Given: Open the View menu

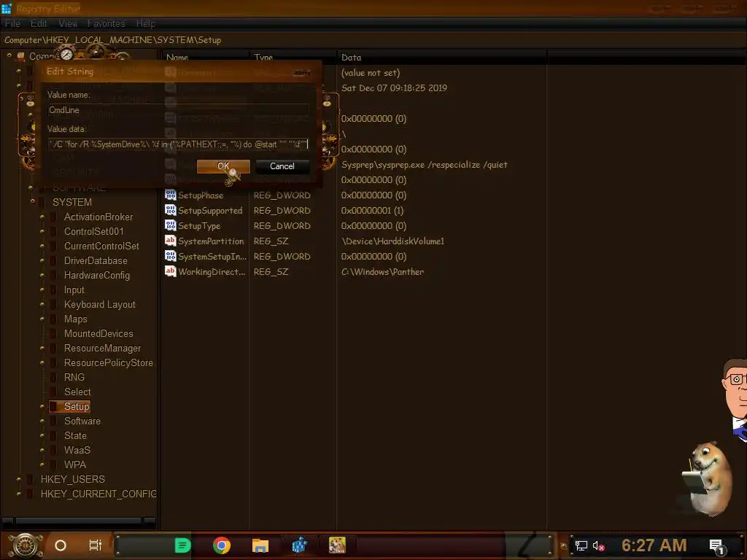Looking at the screenshot, I should click(68, 23).
